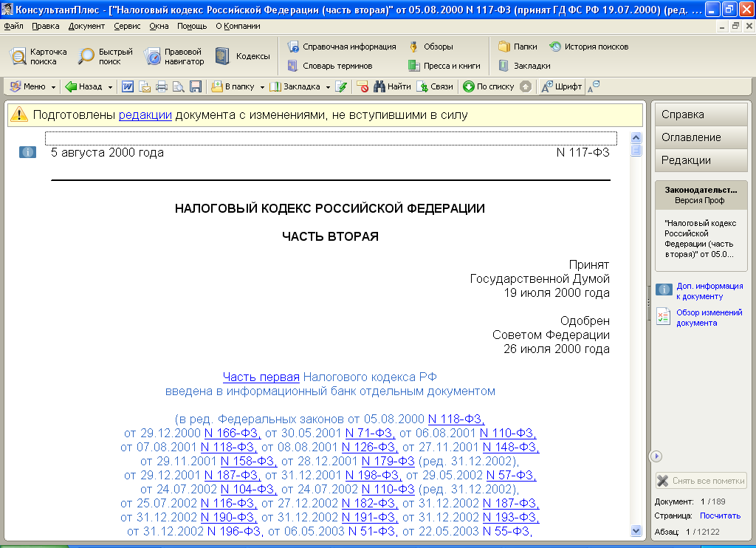Open print preview icon
Viewport: 756px width, 548px height.
click(x=179, y=87)
